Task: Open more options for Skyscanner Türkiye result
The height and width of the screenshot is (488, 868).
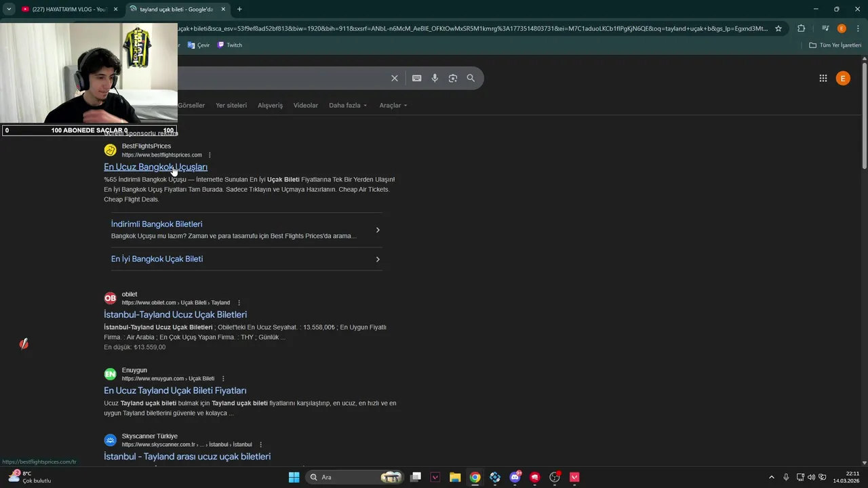Action: (x=260, y=445)
